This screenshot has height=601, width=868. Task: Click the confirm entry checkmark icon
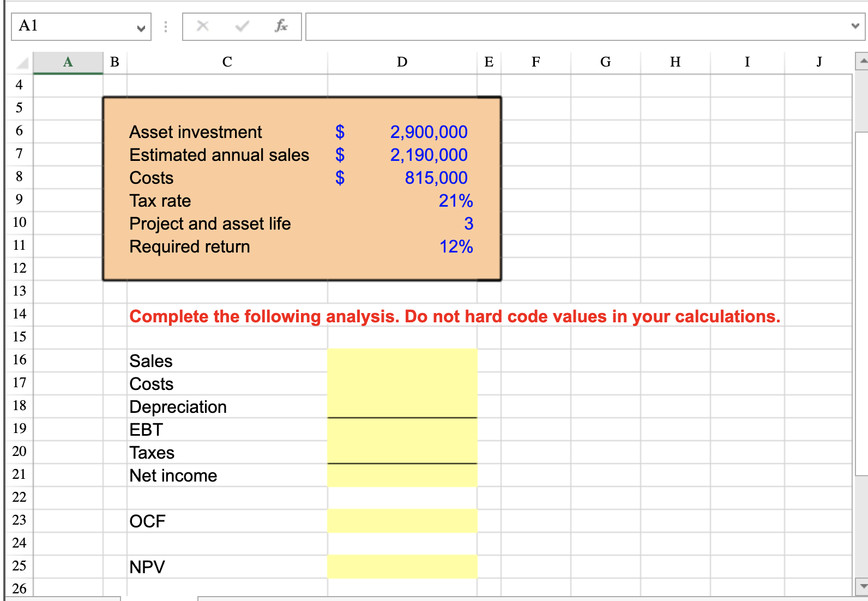pyautogui.click(x=242, y=26)
